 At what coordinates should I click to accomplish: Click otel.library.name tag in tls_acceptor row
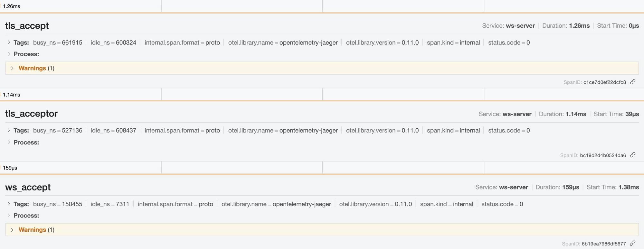pos(283,130)
